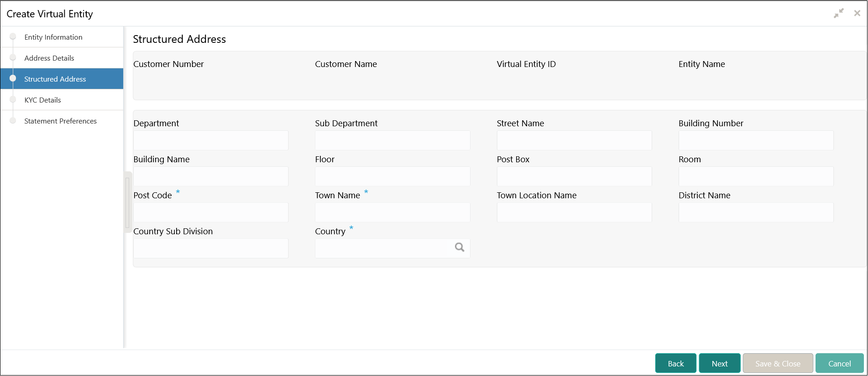Viewport: 868px width, 376px height.
Task: Select the KYC Details step
Action: click(42, 100)
